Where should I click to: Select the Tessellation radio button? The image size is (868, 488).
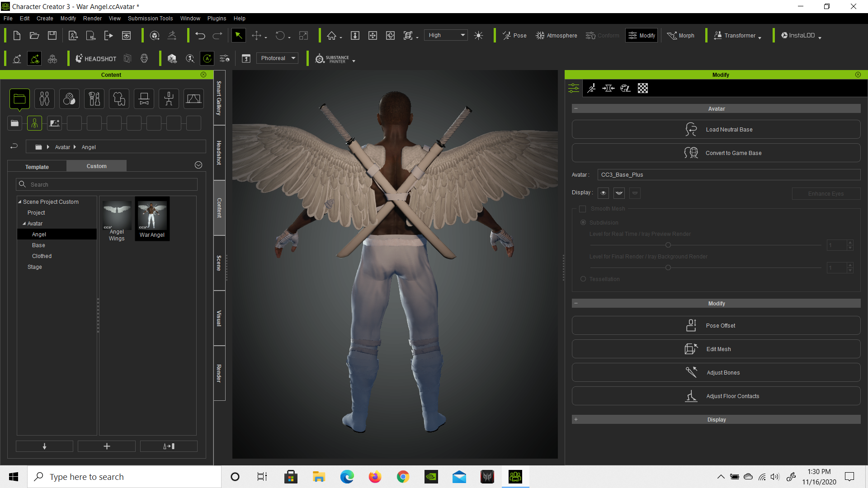click(583, 279)
